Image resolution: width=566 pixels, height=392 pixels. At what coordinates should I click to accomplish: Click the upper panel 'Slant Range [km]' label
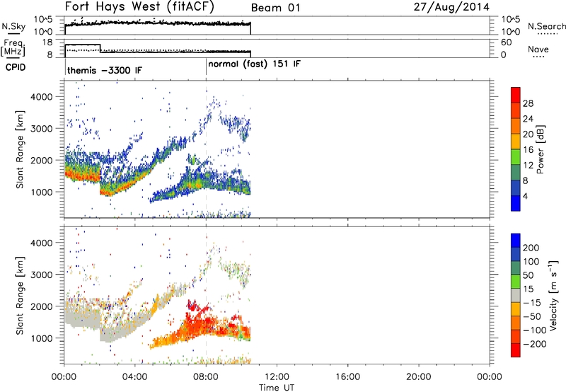pos(20,149)
